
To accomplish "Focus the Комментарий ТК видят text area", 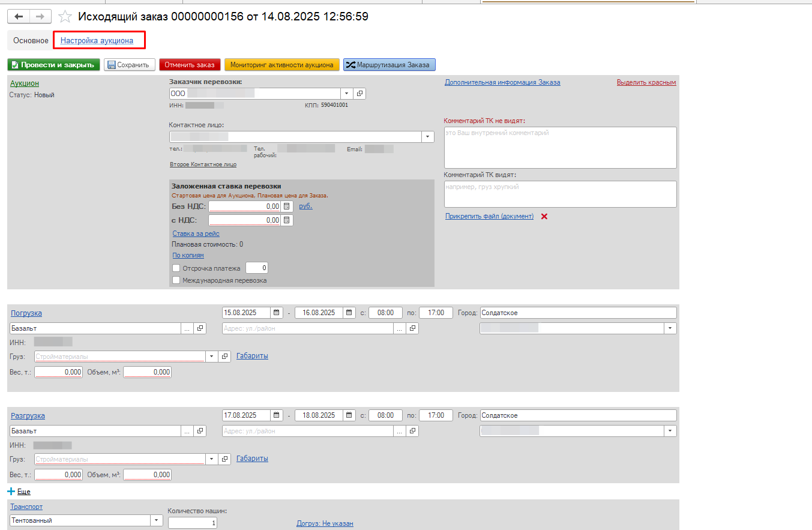I will [561, 194].
